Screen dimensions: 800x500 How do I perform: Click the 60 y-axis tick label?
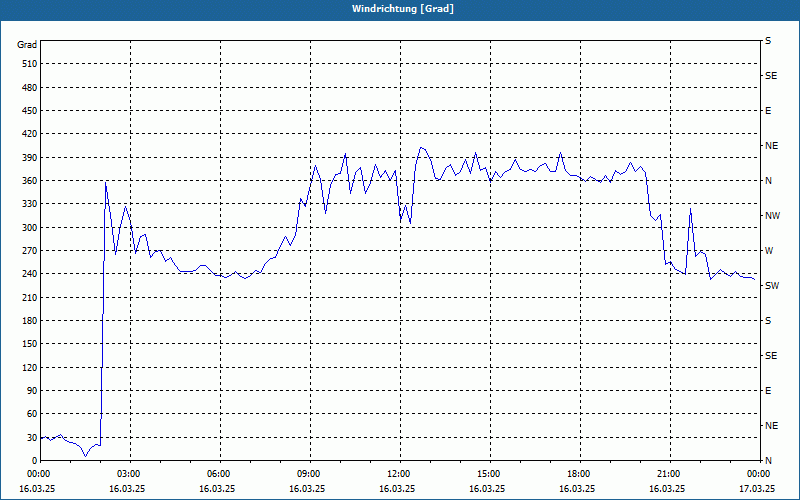click(x=31, y=414)
